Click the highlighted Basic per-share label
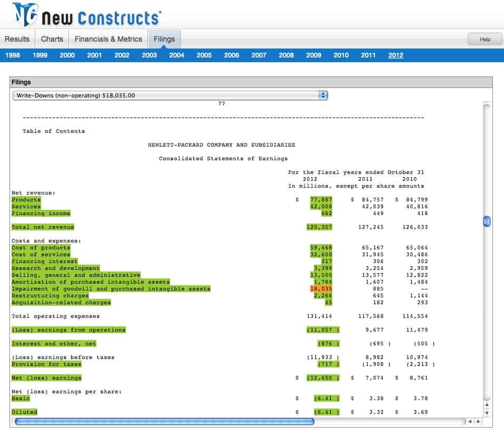 [21, 399]
